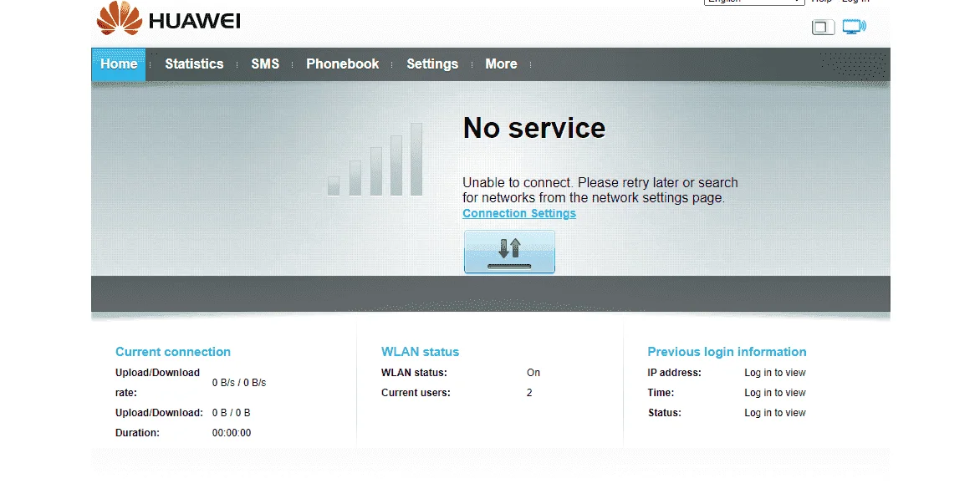Viewport: 980px width, 499px height.
Task: Open the Statistics tab
Action: pyautogui.click(x=194, y=64)
